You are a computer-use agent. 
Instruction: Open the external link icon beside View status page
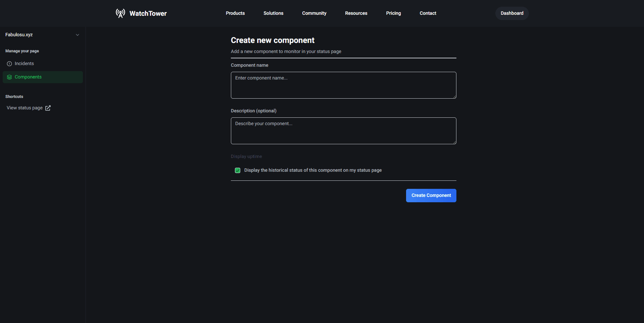pos(48,108)
